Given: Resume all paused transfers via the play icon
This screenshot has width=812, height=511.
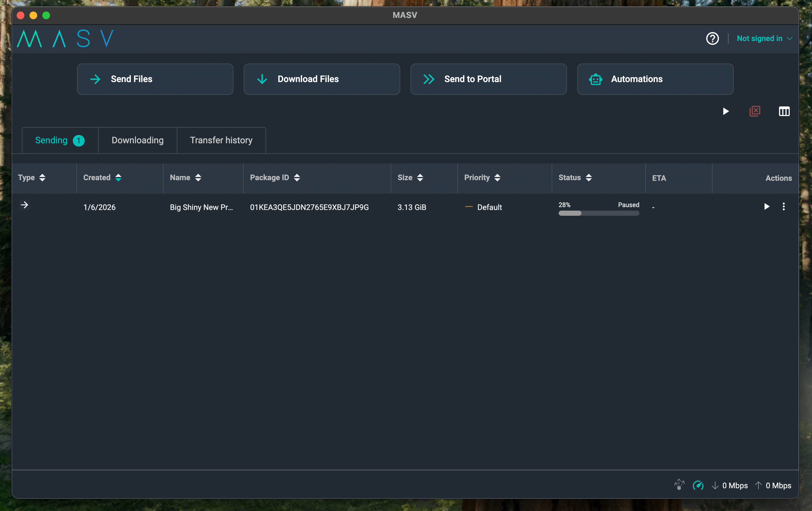Looking at the screenshot, I should 726,111.
